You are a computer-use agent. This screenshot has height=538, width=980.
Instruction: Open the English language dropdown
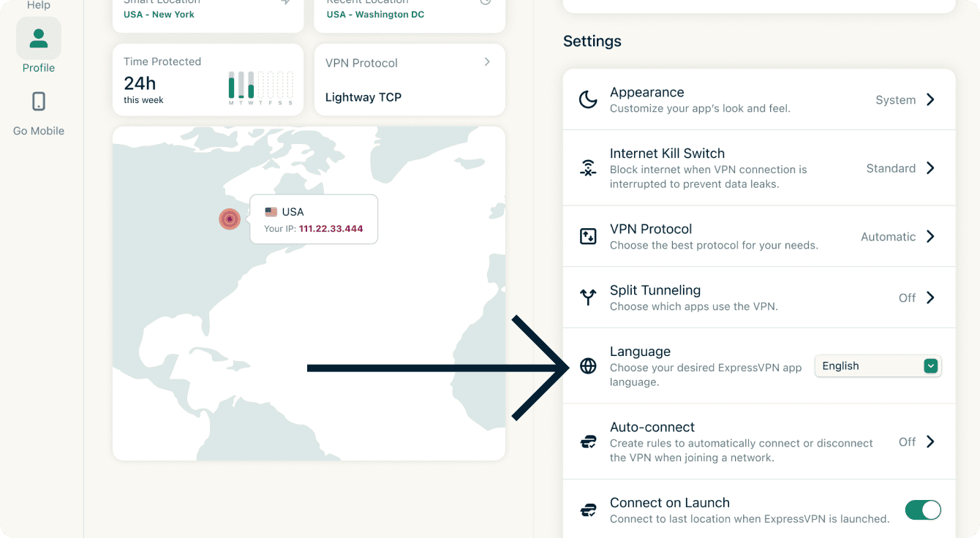(x=878, y=366)
